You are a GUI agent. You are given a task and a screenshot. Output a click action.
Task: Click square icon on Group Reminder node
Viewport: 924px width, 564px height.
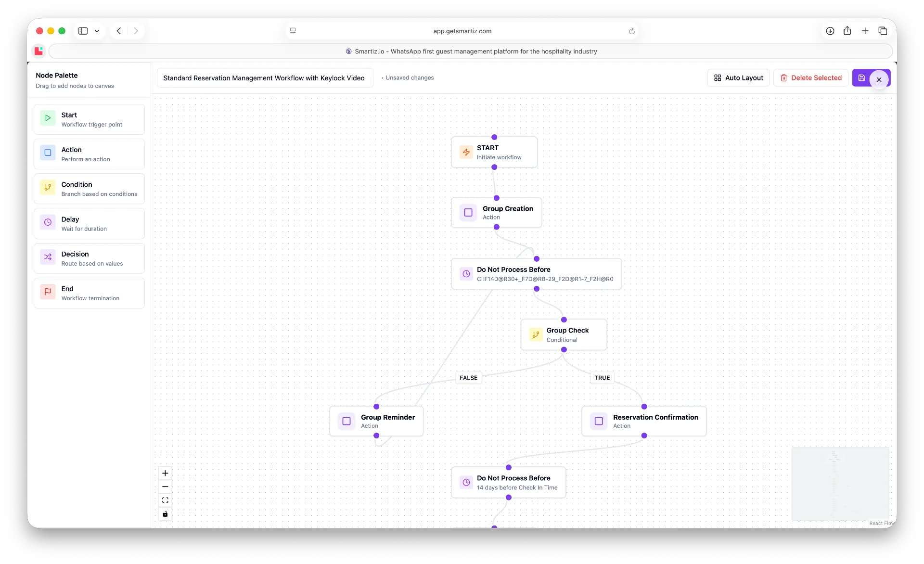pyautogui.click(x=346, y=421)
